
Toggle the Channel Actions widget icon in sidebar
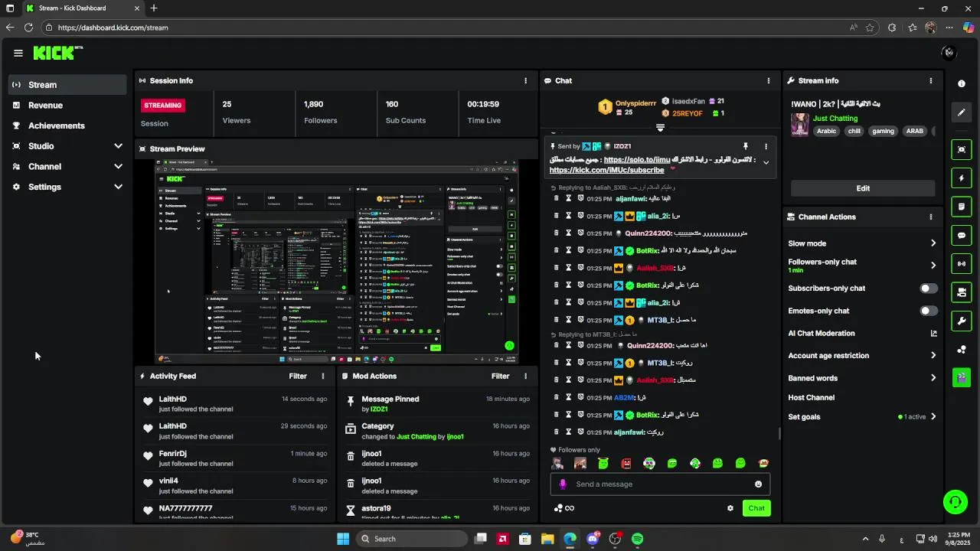pos(962,292)
